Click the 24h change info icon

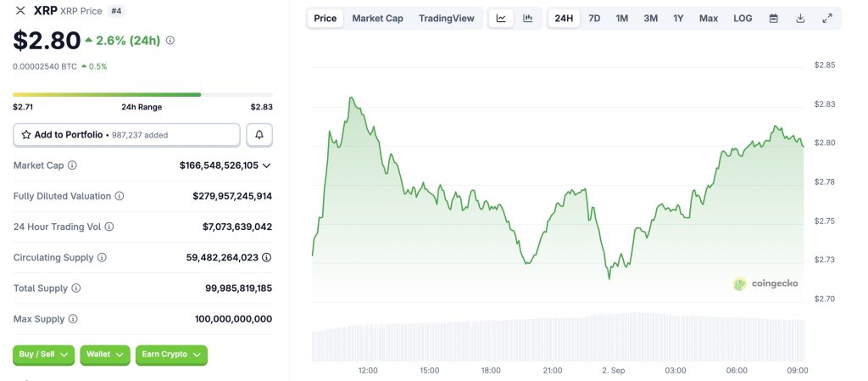click(x=170, y=40)
